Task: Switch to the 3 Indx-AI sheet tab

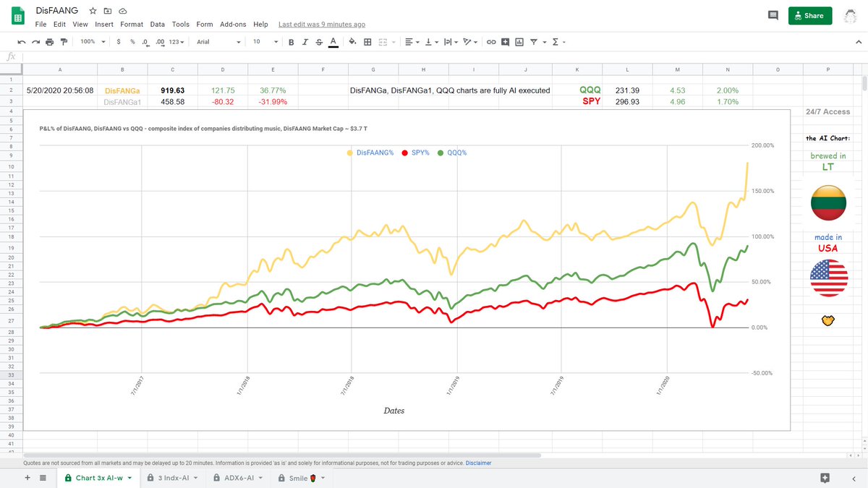Action: tap(171, 478)
